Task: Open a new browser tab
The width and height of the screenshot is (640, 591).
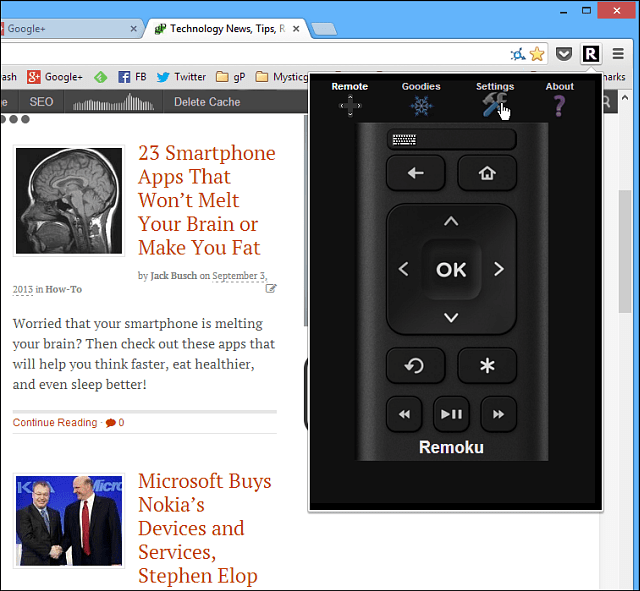Action: point(324,29)
